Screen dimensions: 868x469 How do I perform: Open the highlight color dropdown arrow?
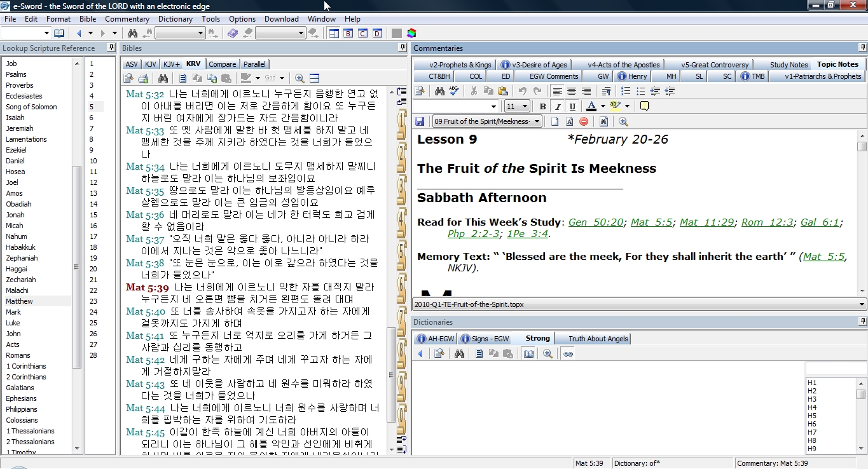pyautogui.click(x=627, y=106)
